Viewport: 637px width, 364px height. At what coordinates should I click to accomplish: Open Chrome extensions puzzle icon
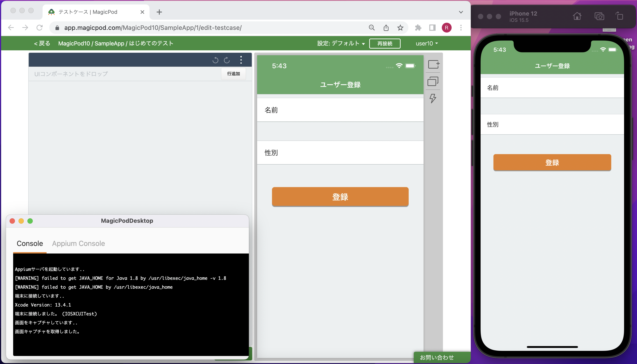tap(418, 27)
